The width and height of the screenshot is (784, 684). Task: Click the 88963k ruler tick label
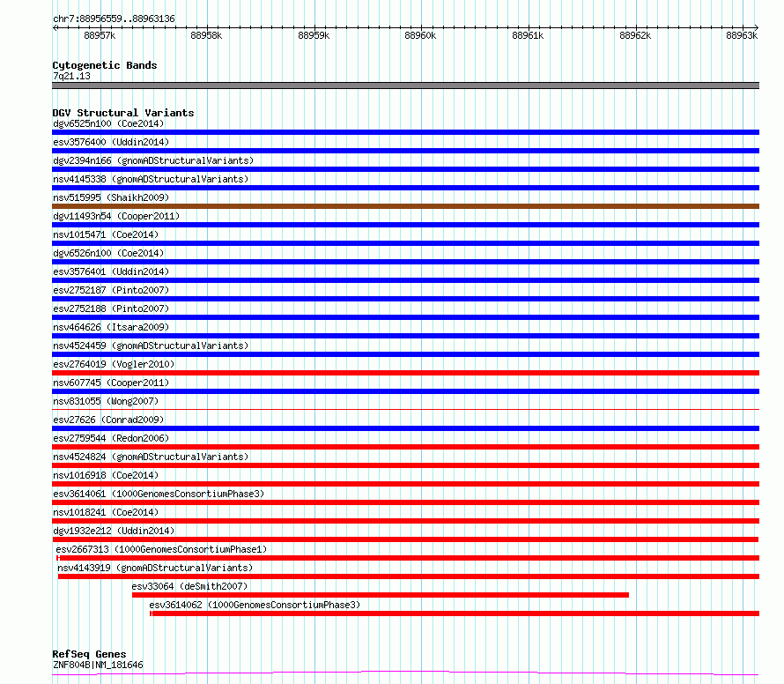coord(742,35)
